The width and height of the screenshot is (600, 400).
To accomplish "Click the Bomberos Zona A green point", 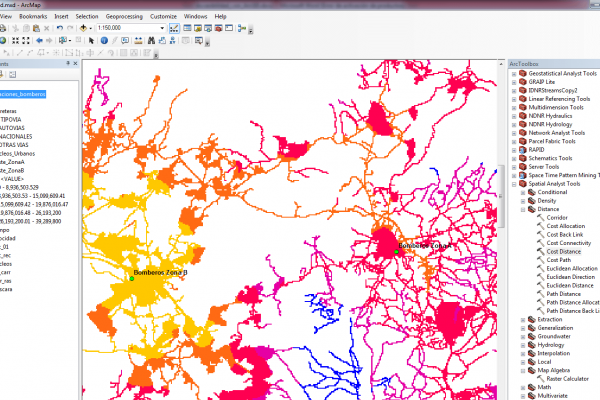I will point(396,252).
